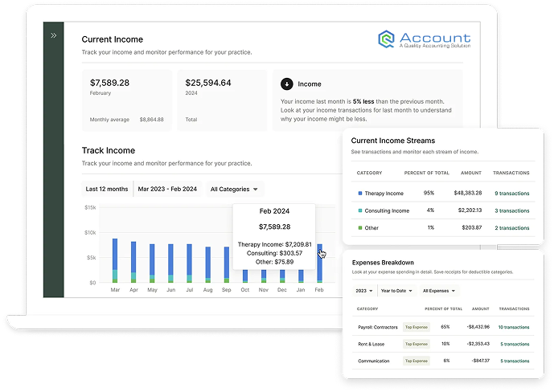554x392 pixels.
Task: Click the blue Therapy Income legend square
Action: pyautogui.click(x=359, y=194)
